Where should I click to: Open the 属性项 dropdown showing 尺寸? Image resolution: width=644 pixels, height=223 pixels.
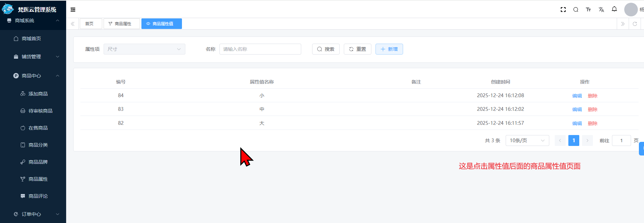144,49
